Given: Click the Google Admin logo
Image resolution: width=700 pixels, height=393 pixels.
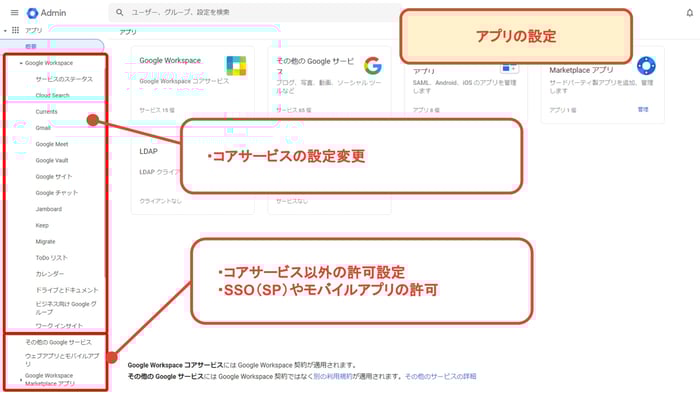Looking at the screenshot, I should click(46, 13).
